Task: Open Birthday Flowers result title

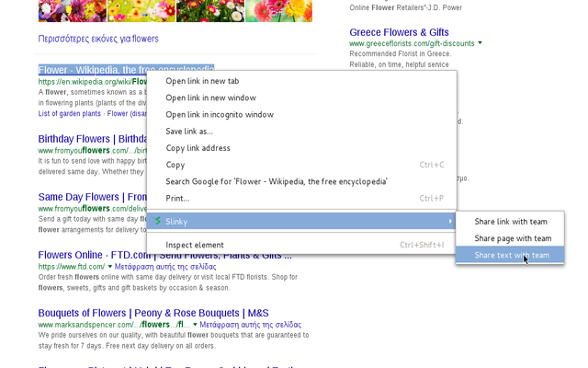Action: coord(93,139)
